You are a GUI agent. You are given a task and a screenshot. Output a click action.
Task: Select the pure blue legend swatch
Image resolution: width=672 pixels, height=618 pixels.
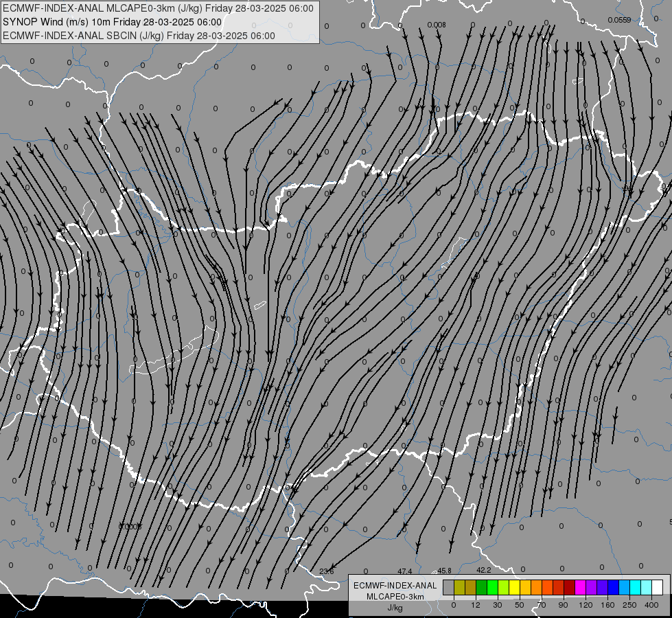point(613,587)
